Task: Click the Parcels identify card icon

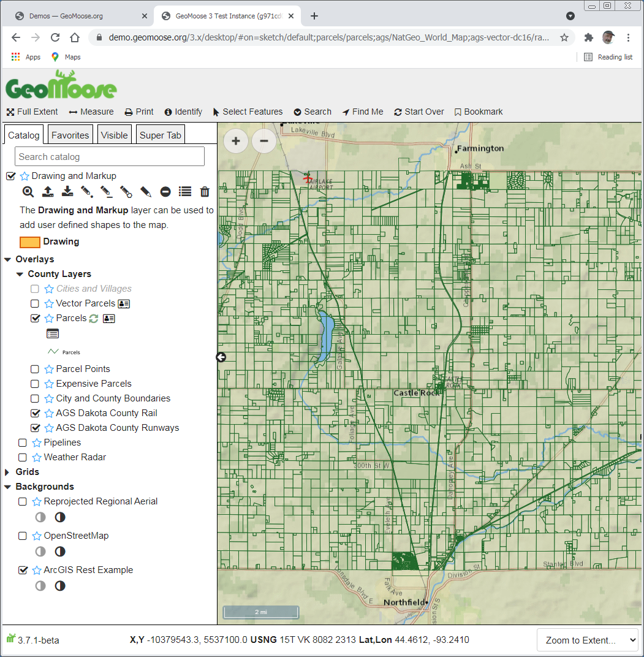Action: point(109,319)
